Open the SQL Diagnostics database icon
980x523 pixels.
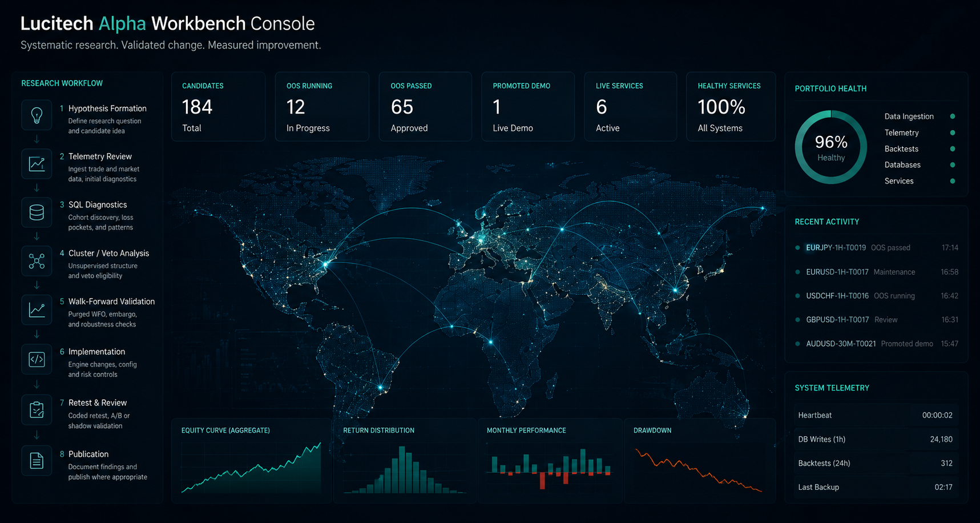[37, 212]
